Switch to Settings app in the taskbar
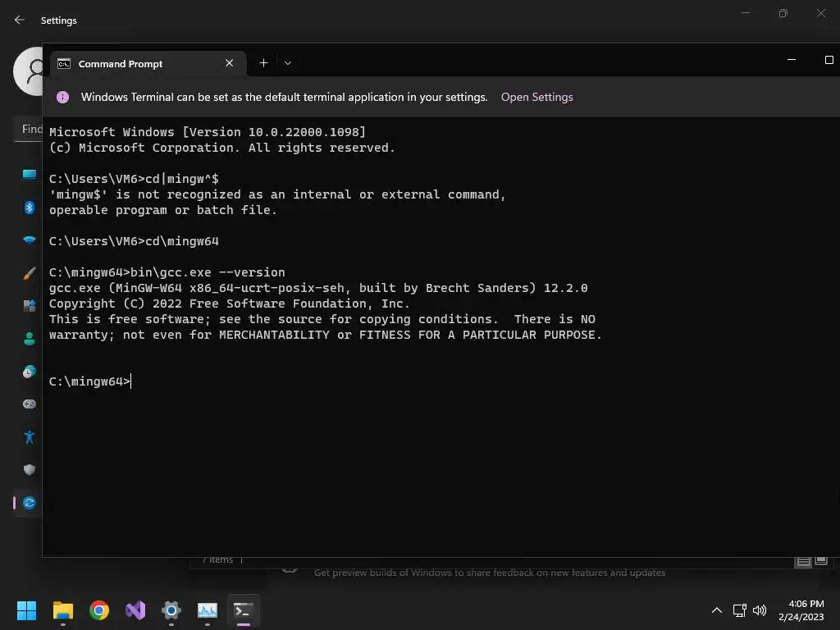 171,610
